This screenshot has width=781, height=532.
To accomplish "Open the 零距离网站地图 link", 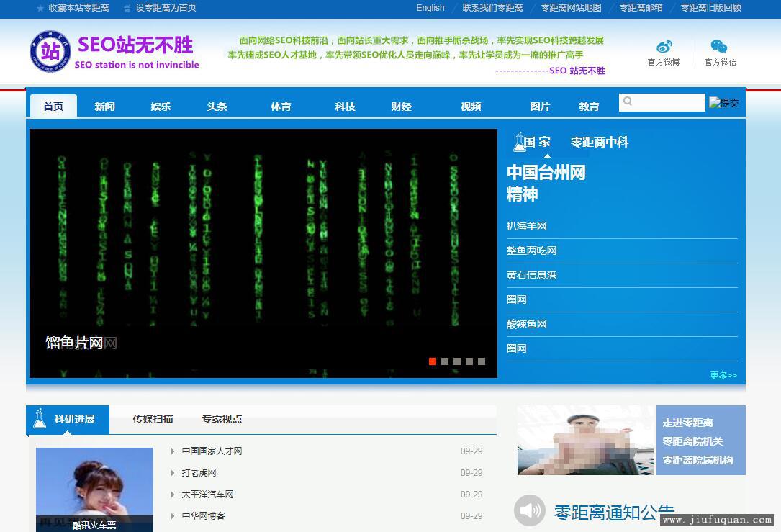I will (x=571, y=8).
